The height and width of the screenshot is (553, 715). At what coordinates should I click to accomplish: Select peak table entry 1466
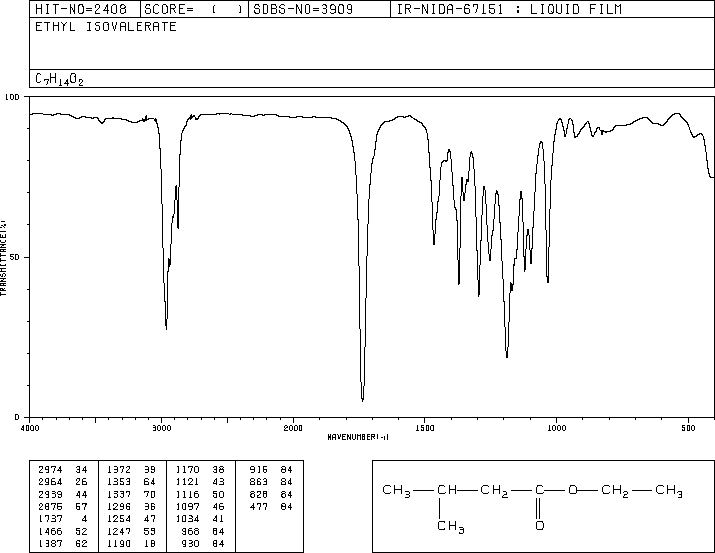(x=51, y=532)
